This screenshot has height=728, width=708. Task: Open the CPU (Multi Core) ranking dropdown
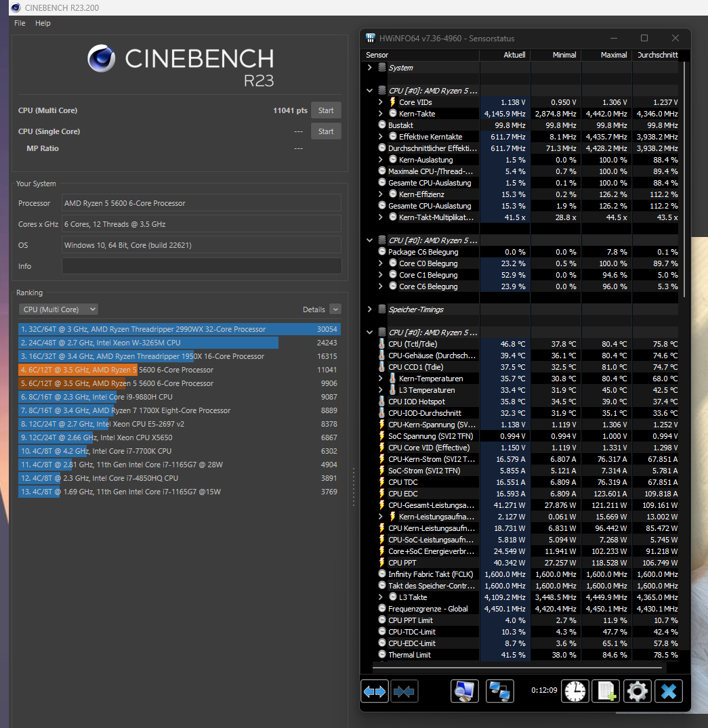[x=58, y=309]
